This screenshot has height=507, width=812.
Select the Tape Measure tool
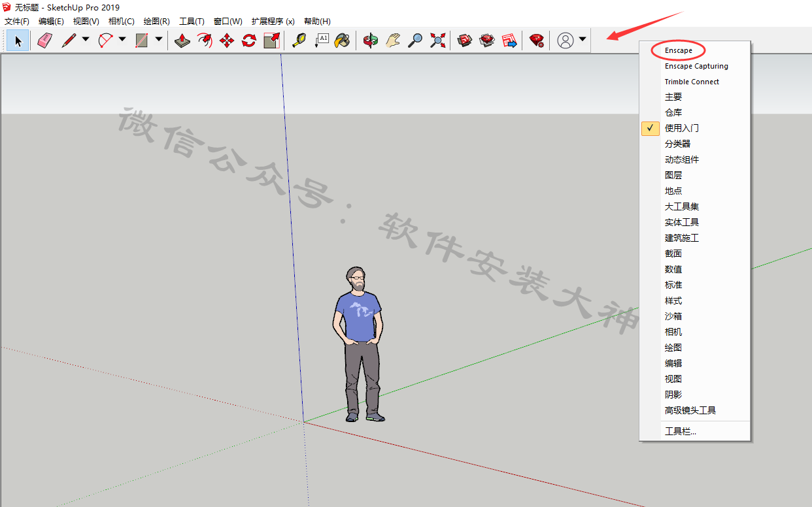[299, 41]
